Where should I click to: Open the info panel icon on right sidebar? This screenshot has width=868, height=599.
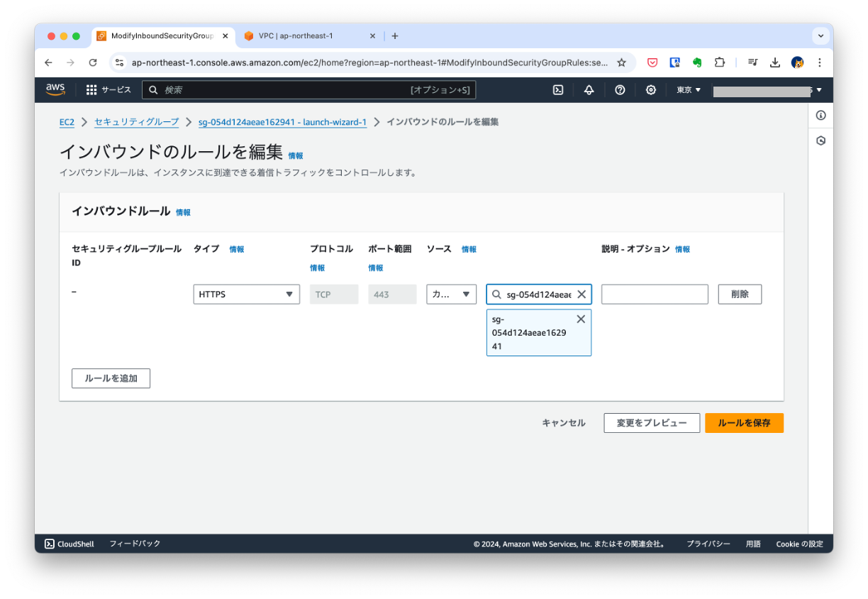[x=820, y=115]
